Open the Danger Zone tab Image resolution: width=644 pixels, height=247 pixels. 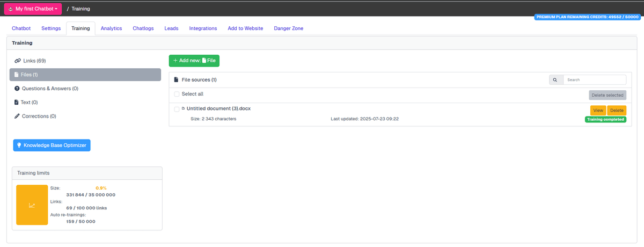click(288, 28)
